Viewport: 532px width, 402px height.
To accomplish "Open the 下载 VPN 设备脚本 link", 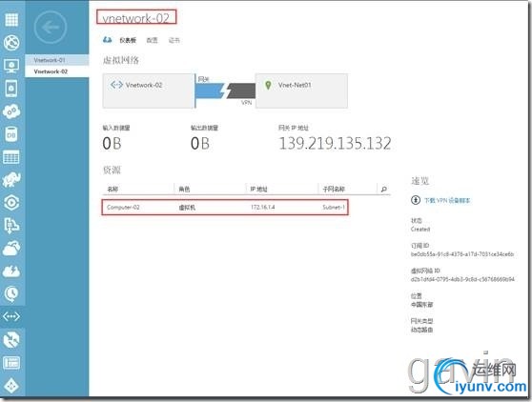I will click(447, 200).
